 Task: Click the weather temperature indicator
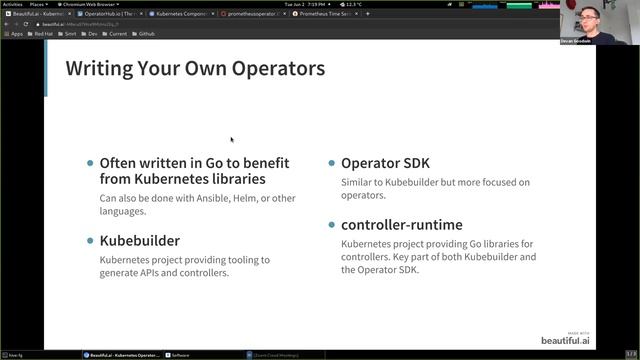(351, 4)
